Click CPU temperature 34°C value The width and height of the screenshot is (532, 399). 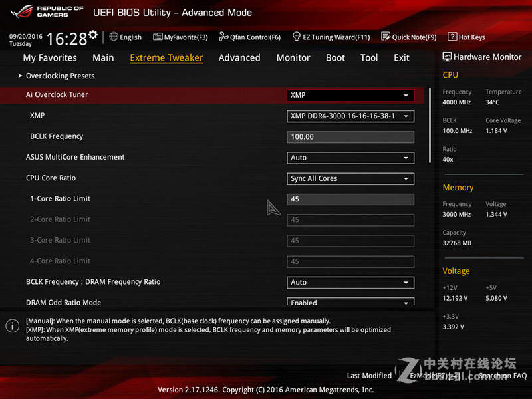point(493,102)
